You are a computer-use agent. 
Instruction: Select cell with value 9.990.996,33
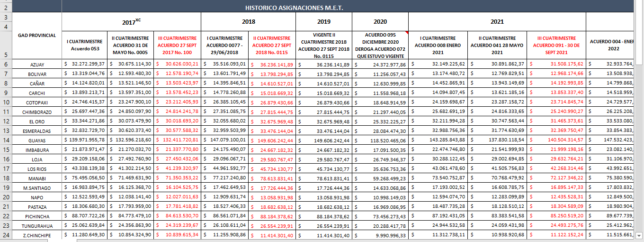[x=380, y=235]
